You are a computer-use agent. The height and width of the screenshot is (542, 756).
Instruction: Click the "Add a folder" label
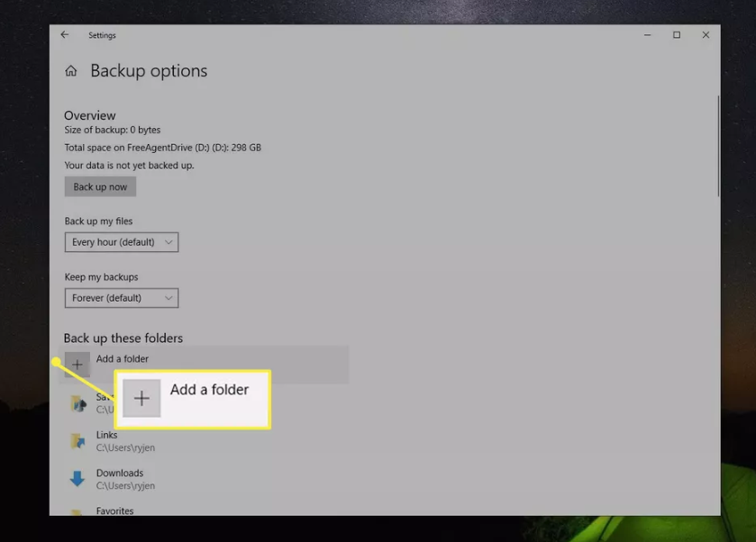(x=123, y=359)
